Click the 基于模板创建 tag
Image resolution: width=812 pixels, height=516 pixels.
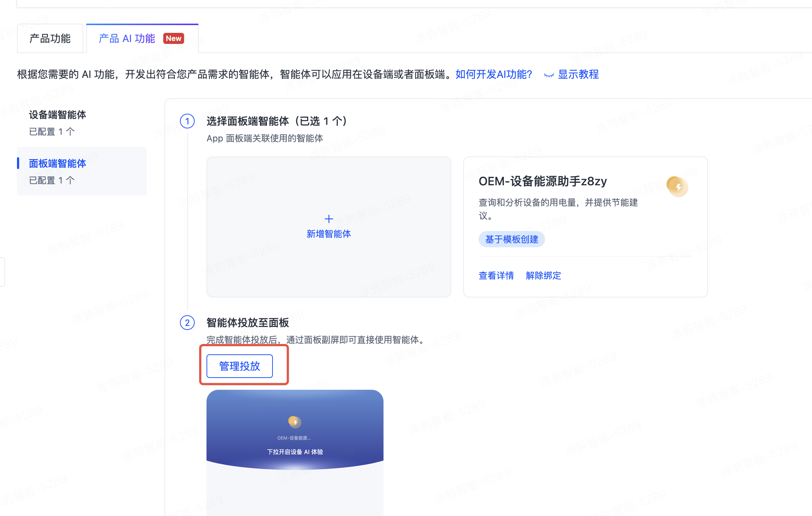[511, 239]
